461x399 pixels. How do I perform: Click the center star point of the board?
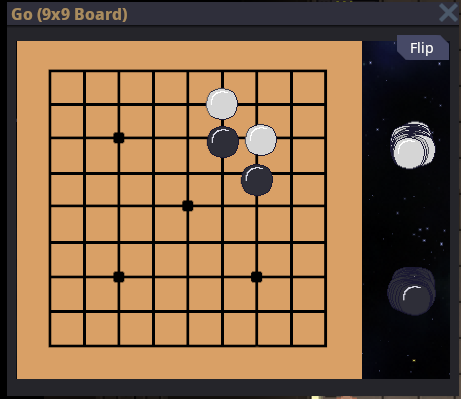188,206
